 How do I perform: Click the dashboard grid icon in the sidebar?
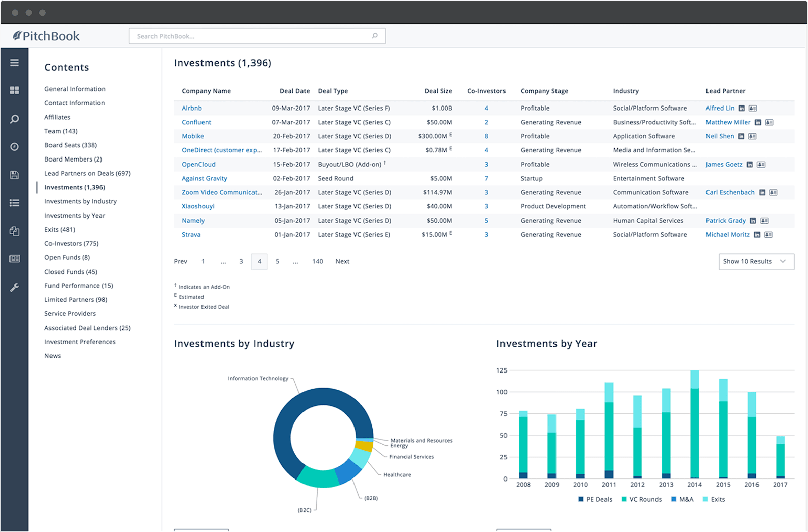pos(14,90)
